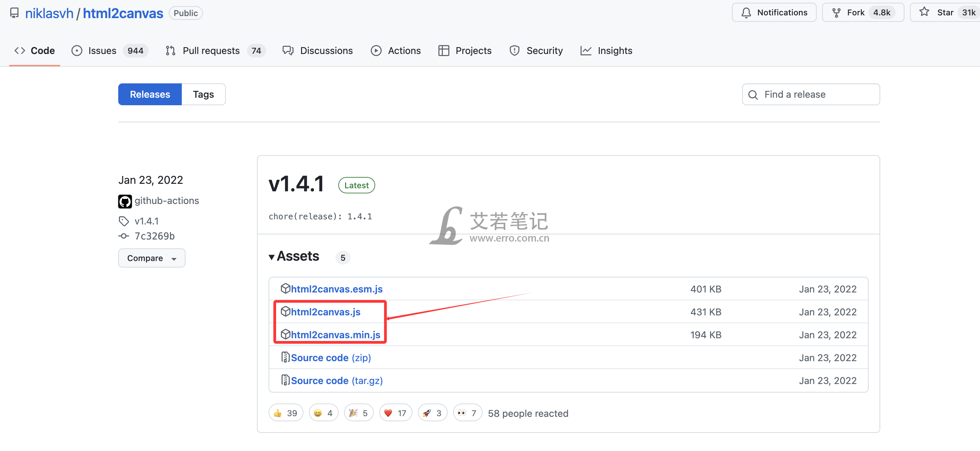Click the search magnifier icon in Find a release

(x=753, y=95)
